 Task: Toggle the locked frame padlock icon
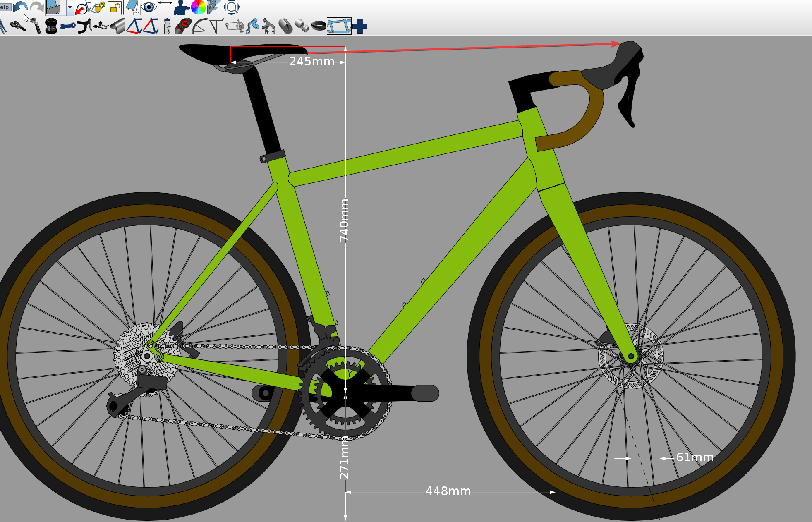click(x=99, y=7)
